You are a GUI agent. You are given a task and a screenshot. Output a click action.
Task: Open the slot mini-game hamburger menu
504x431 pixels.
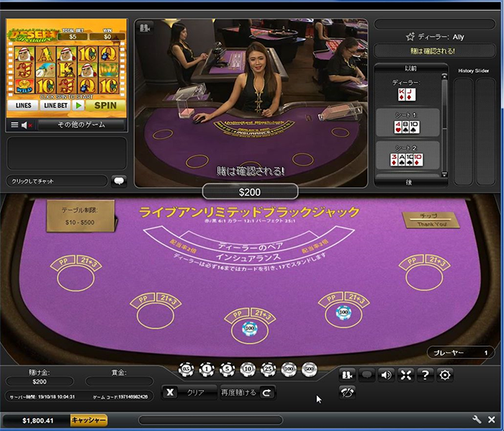click(14, 125)
